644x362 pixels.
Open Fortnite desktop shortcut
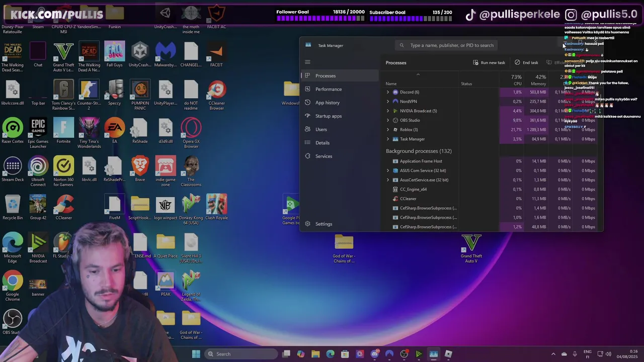tap(63, 131)
